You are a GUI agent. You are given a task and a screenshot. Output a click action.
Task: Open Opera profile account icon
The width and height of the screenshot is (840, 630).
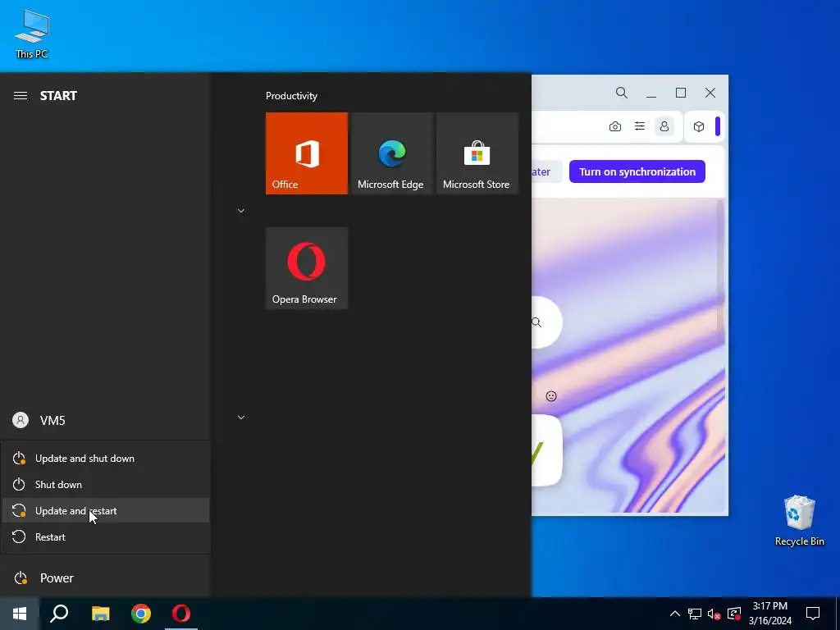click(x=664, y=126)
